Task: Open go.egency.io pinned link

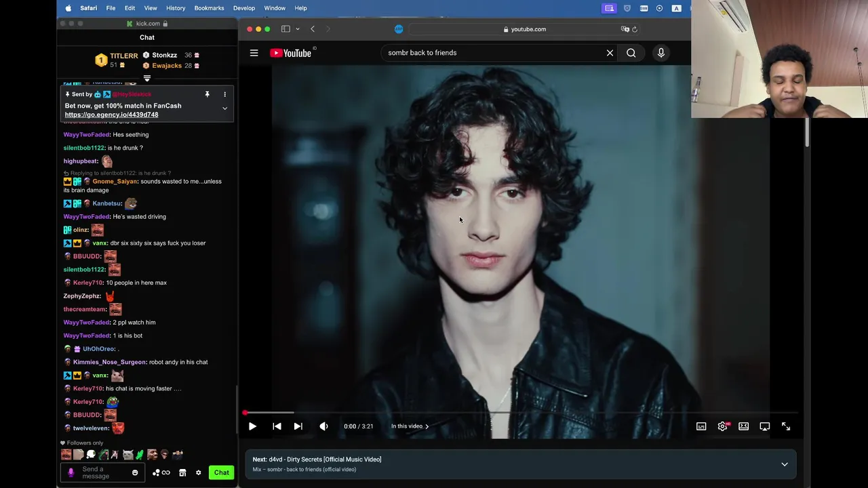Action: [111, 115]
